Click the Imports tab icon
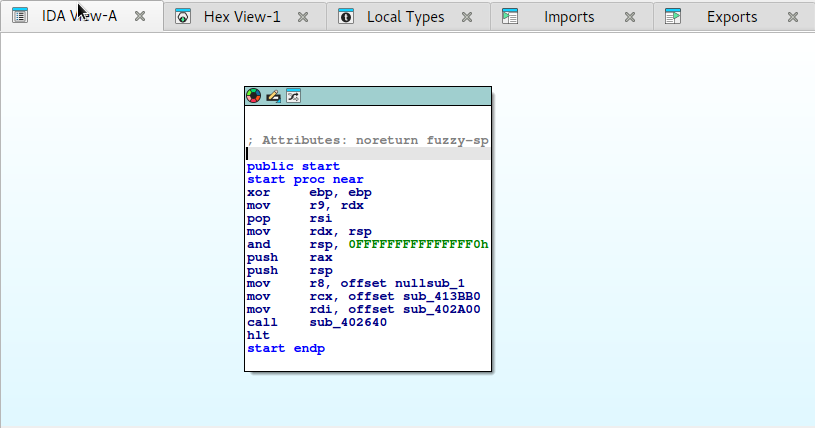Screen dimensions: 815x428 click(x=510, y=17)
